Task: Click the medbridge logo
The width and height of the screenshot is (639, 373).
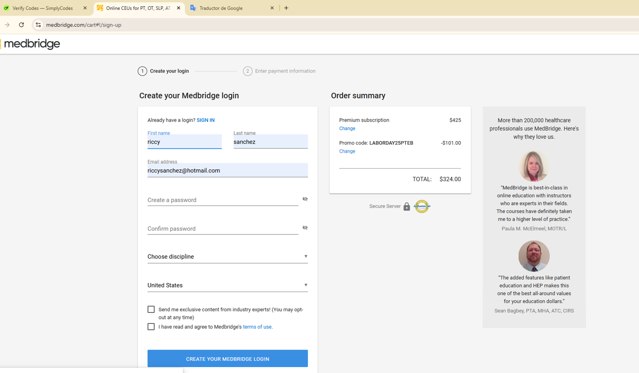Action: (32, 44)
